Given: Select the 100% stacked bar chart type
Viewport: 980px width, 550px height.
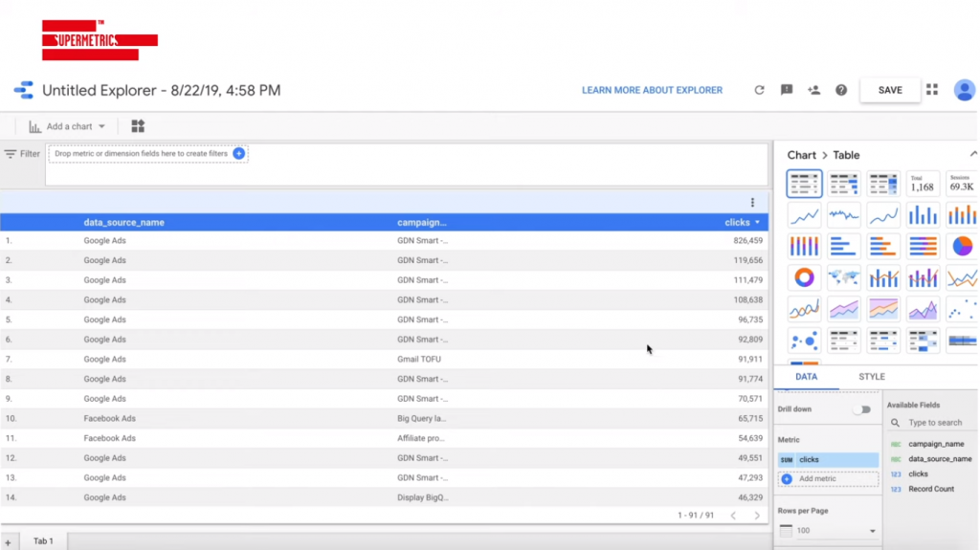Looking at the screenshot, I should (x=923, y=246).
